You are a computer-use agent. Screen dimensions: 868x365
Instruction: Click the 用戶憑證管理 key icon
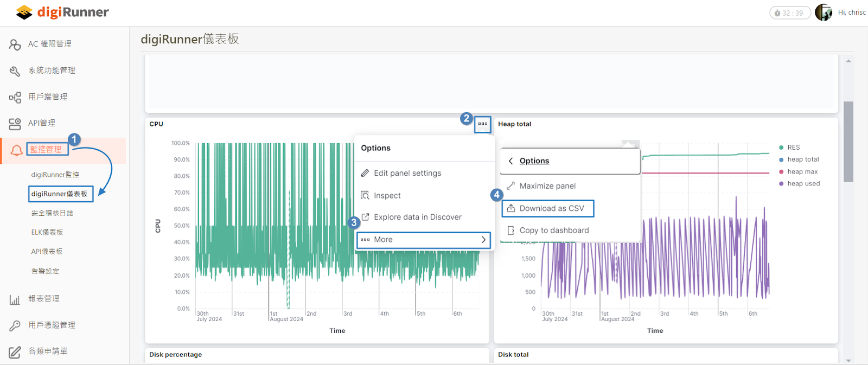point(15,325)
